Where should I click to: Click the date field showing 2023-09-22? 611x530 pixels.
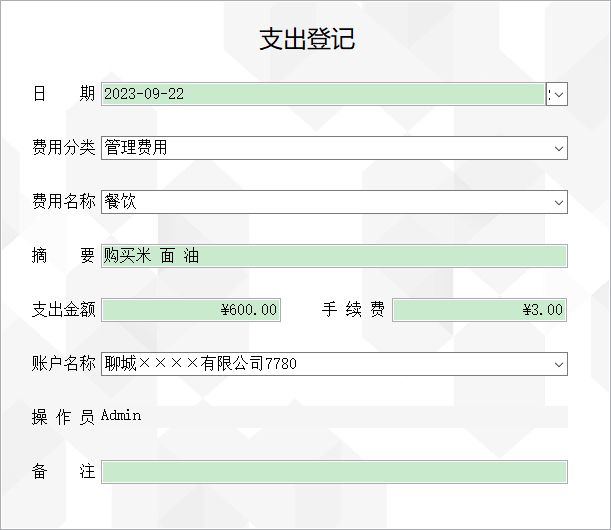click(x=323, y=94)
